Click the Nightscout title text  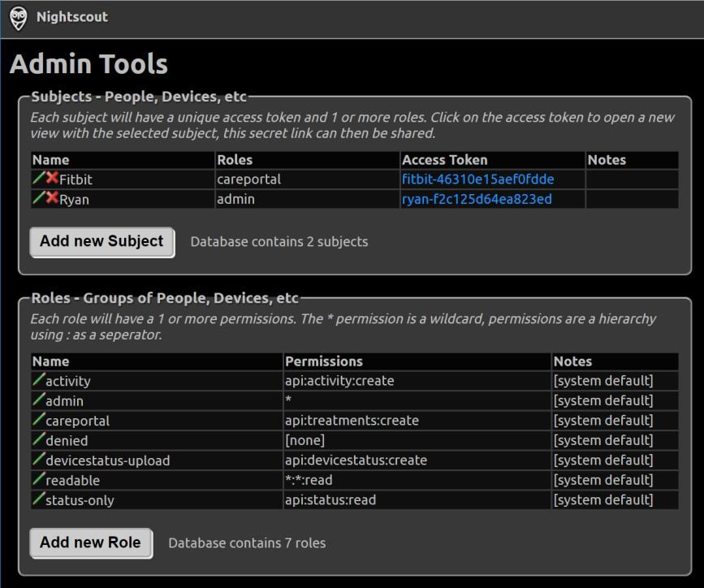tap(71, 17)
